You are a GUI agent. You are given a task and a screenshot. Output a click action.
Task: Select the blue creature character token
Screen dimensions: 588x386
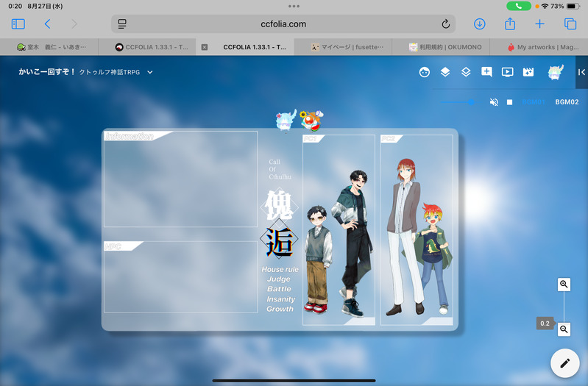(286, 120)
